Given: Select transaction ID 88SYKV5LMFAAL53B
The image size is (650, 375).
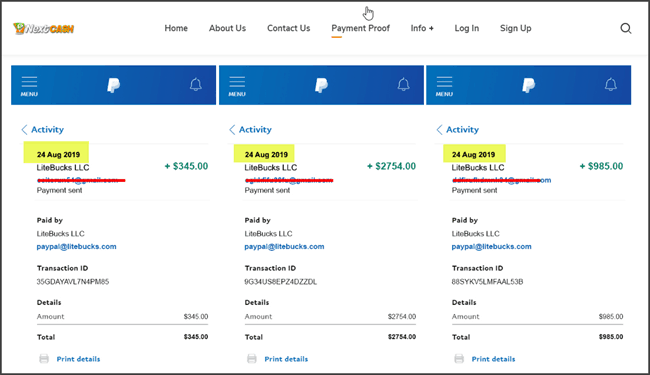Looking at the screenshot, I should (487, 282).
